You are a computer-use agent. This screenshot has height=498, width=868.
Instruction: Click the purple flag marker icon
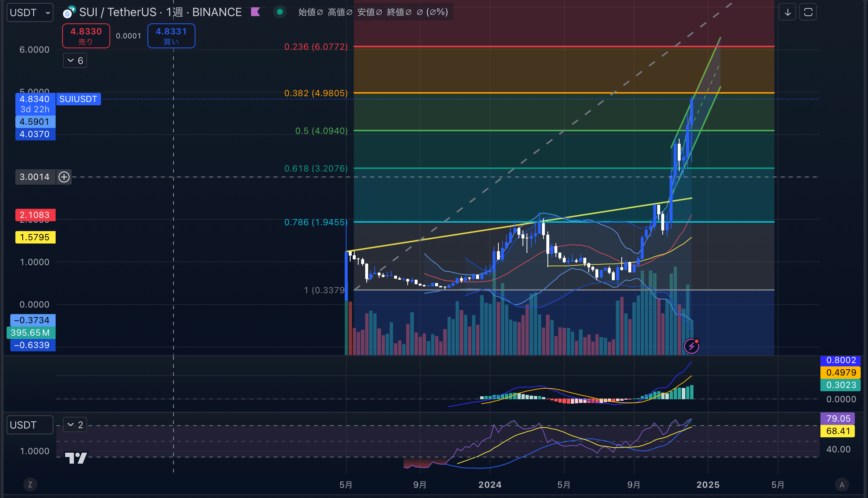pos(255,12)
